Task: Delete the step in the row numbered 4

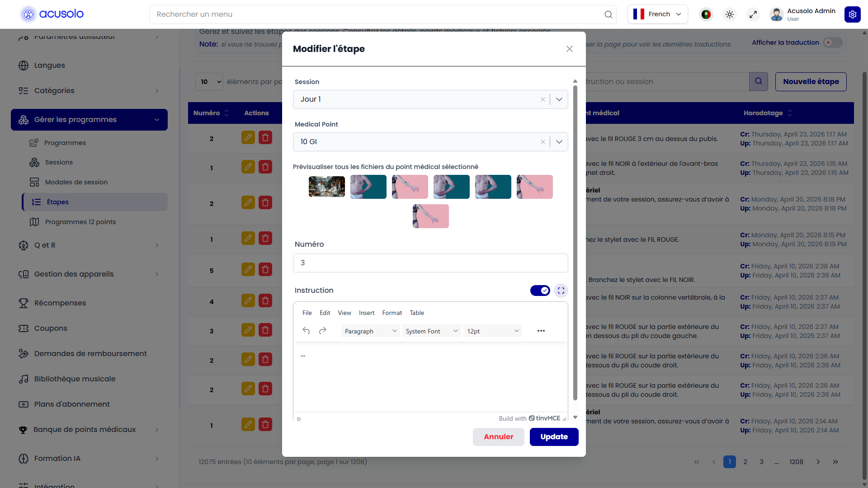Action: (x=265, y=300)
